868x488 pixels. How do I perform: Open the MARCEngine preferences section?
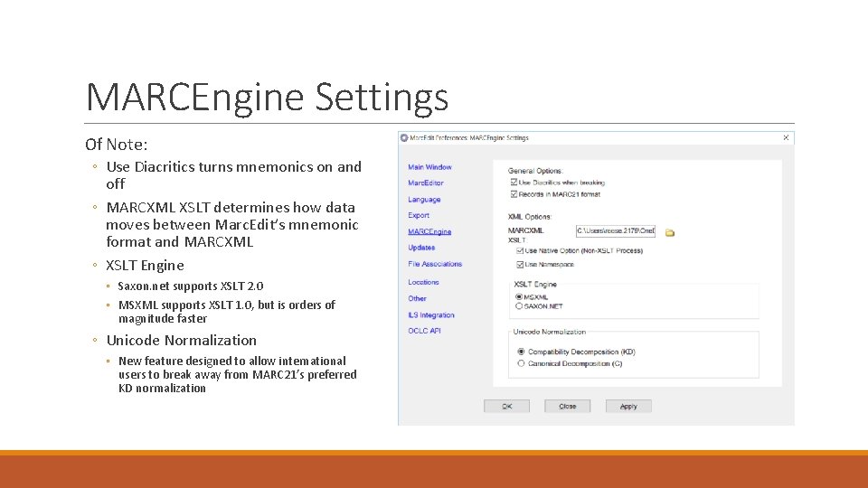coord(429,232)
